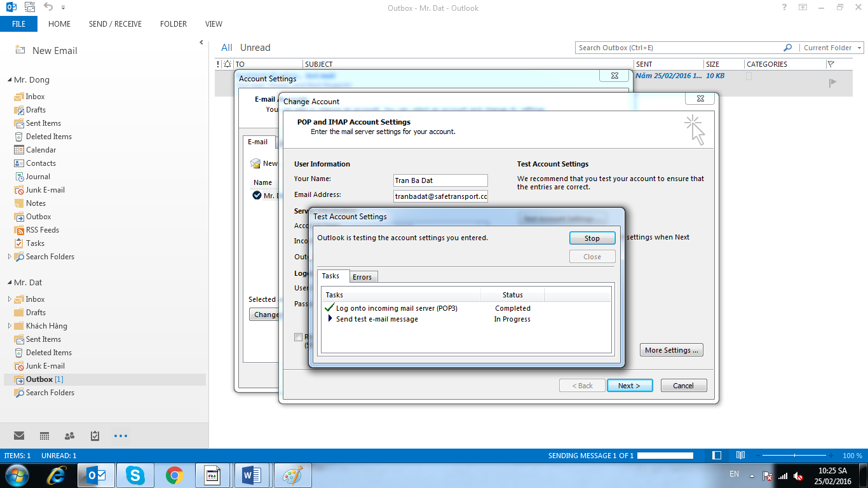Click the Undo icon in title bar

click(48, 8)
